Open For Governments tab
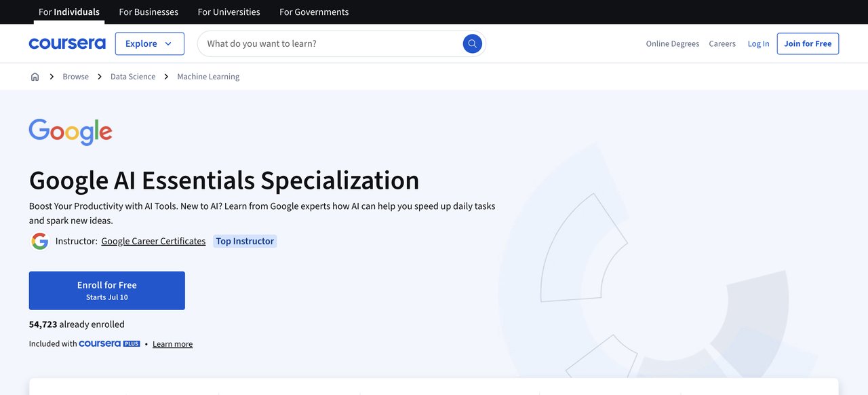This screenshot has width=868, height=395. 314,12
